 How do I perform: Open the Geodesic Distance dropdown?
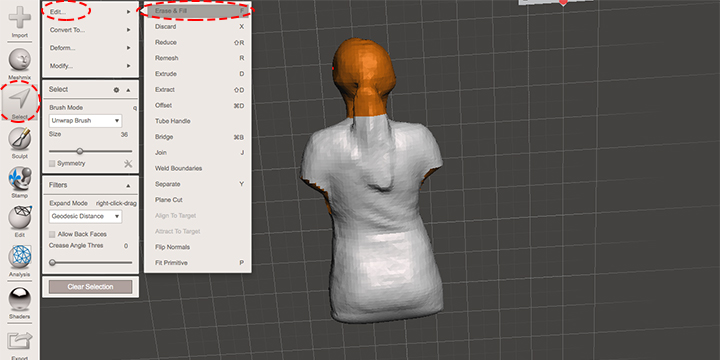(85, 216)
